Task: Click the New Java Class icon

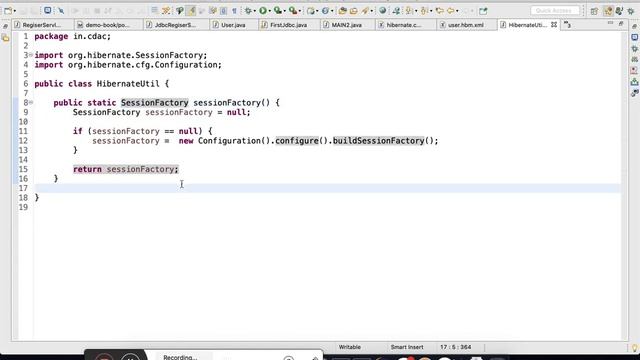Action: coord(325,11)
